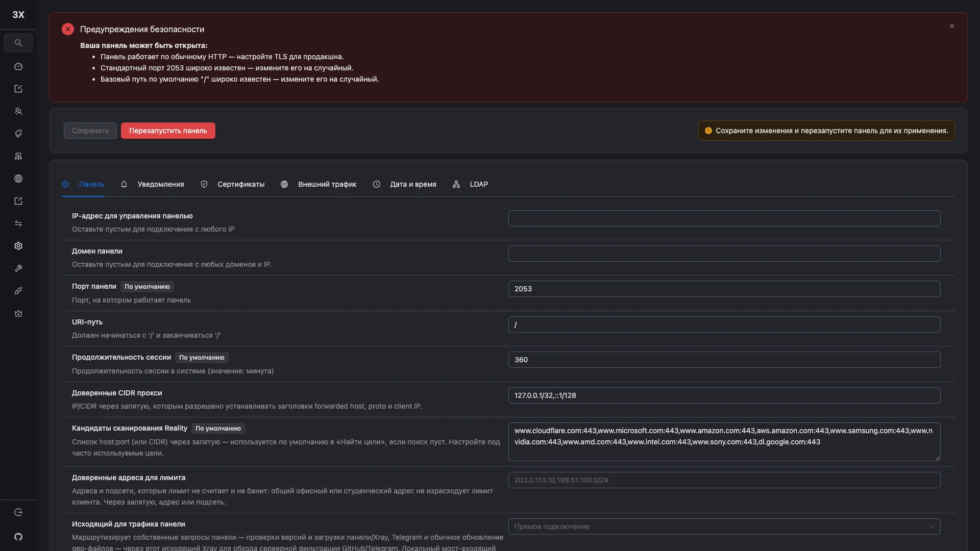
Task: Switch to the LDAP tab
Action: tap(470, 184)
